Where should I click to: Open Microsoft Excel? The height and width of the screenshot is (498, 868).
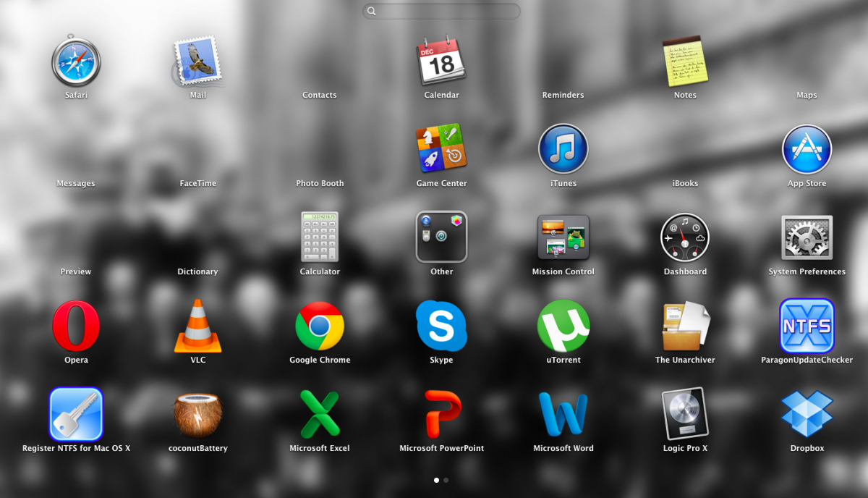coord(320,414)
